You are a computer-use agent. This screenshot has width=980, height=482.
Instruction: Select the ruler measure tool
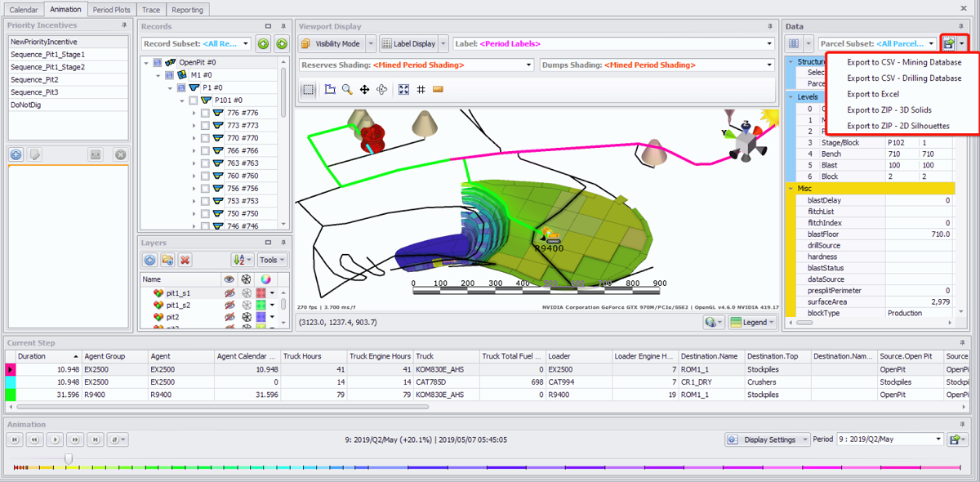click(438, 90)
